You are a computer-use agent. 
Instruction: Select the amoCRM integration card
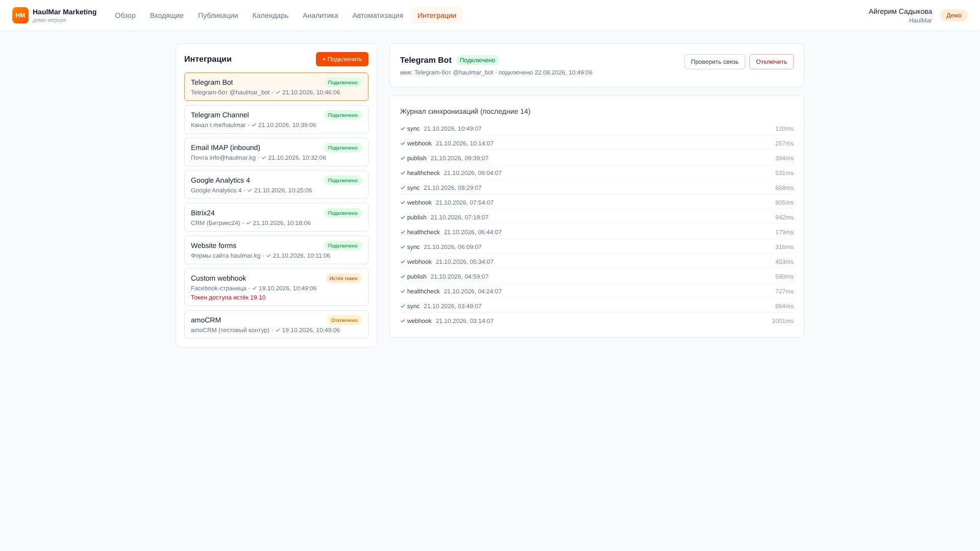[276, 324]
